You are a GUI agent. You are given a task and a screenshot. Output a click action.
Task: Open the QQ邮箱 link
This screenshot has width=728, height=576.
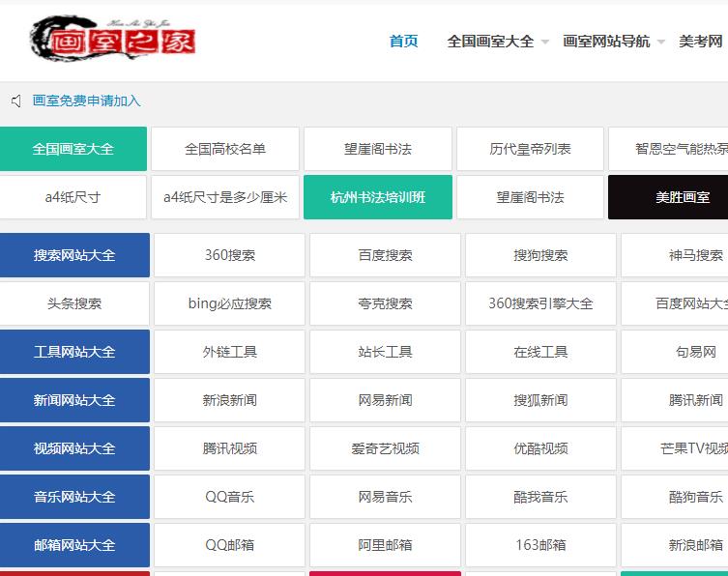[230, 545]
